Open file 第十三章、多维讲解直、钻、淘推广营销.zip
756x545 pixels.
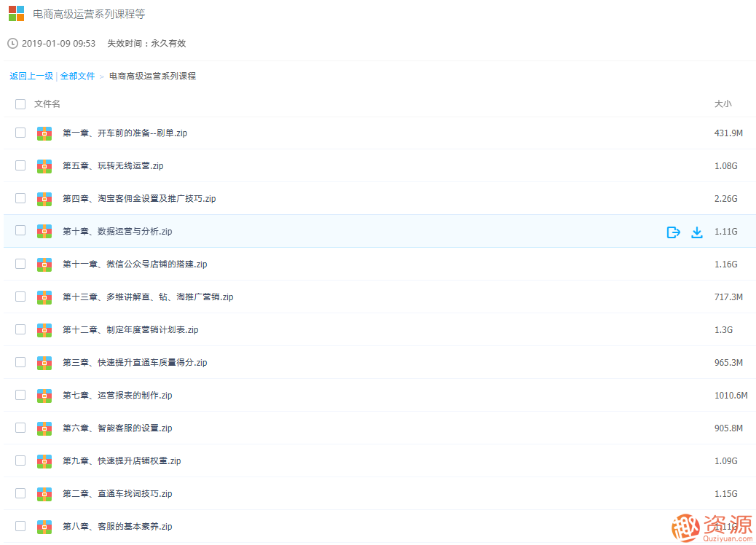pyautogui.click(x=148, y=297)
